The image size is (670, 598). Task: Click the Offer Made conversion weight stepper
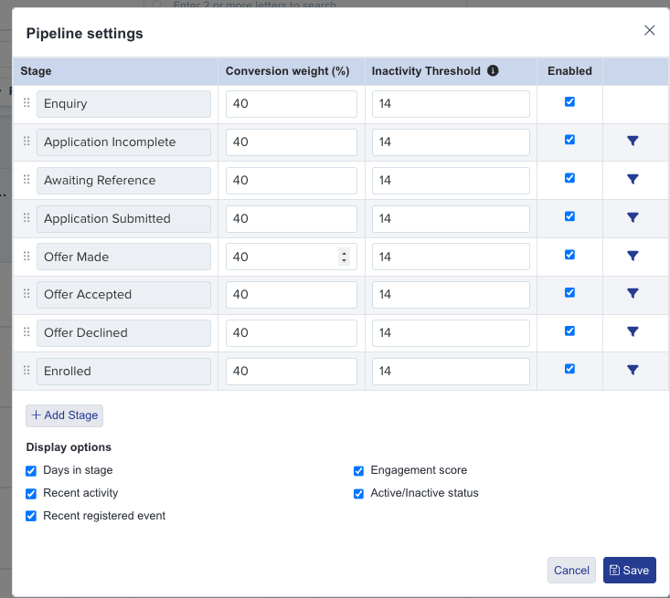pyautogui.click(x=344, y=257)
